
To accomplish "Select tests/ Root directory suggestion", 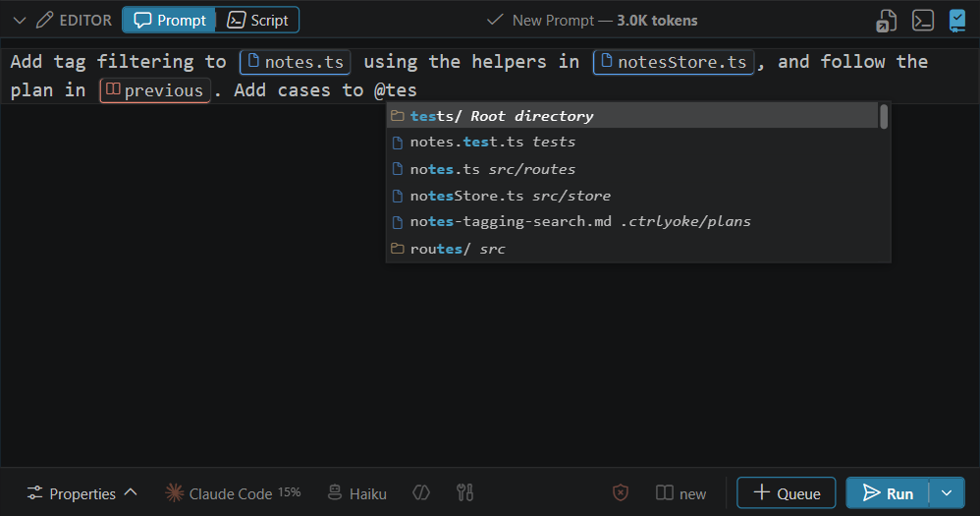I will tap(632, 116).
